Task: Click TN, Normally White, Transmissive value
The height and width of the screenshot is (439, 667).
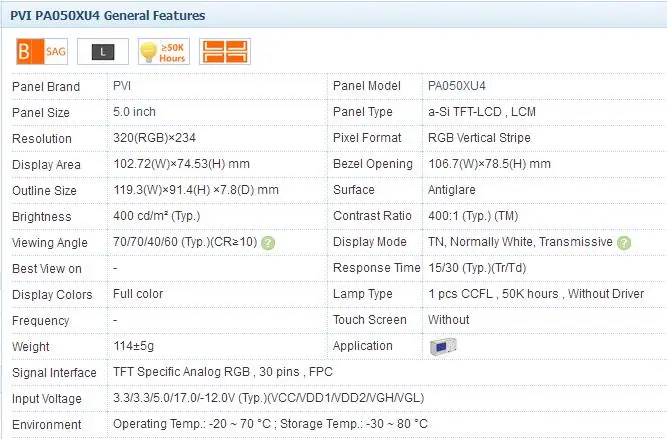Action: tap(520, 242)
